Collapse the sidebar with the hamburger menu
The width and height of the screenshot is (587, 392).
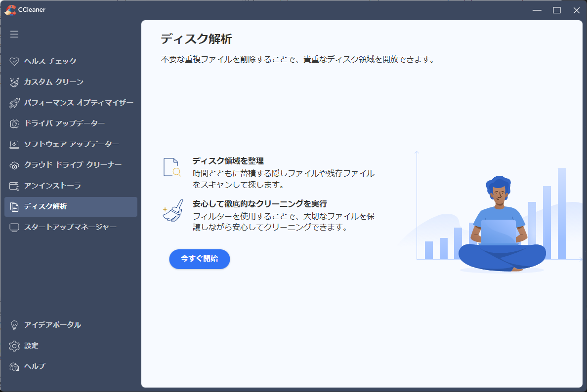14,34
